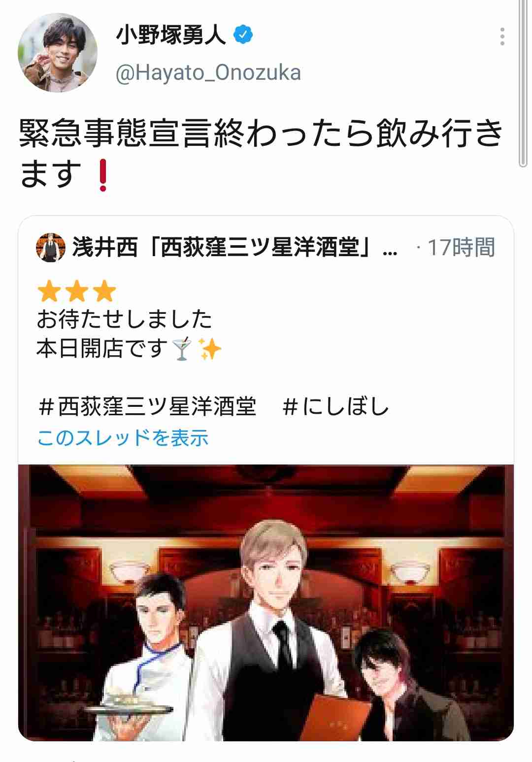Tap the main tweet text 緊急事態宣言

click(x=116, y=134)
